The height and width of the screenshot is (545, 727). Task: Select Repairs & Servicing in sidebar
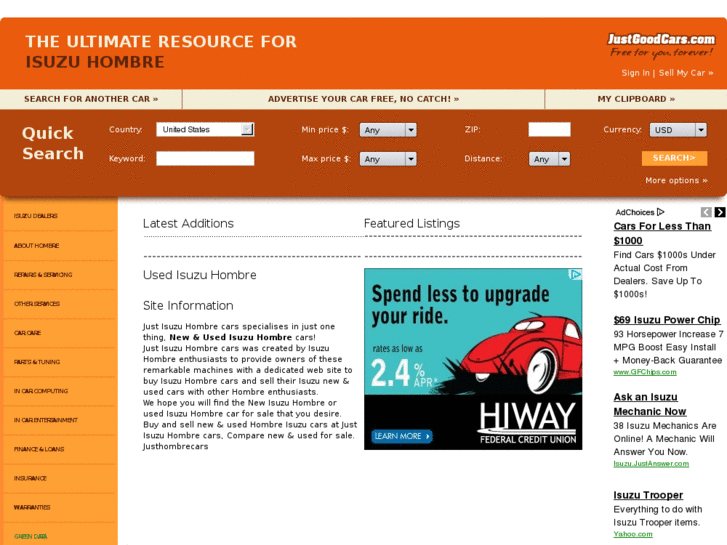pyautogui.click(x=43, y=275)
